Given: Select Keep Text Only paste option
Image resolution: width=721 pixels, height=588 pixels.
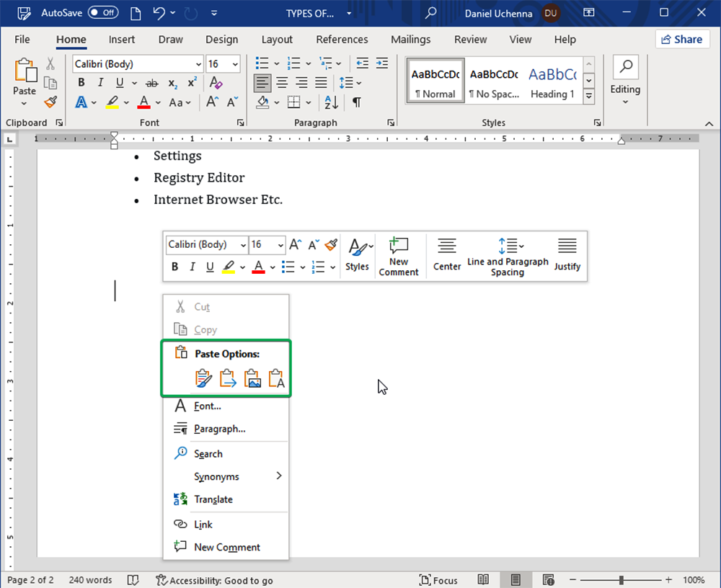Looking at the screenshot, I should 277,379.
